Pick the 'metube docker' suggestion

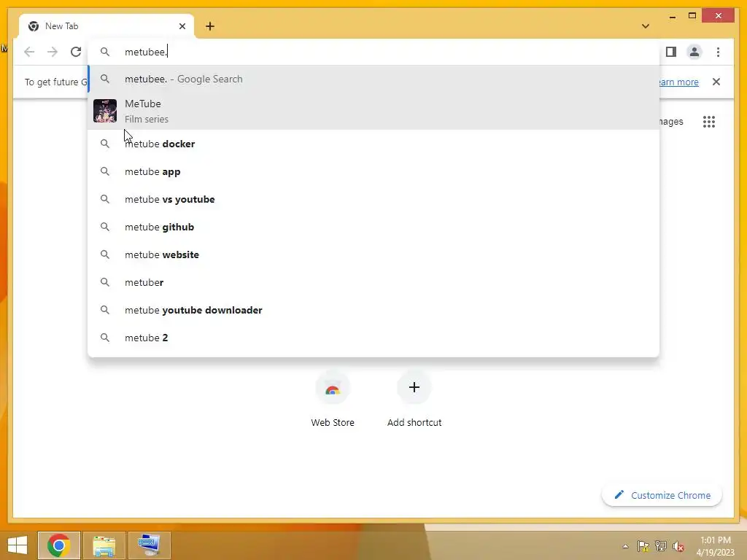click(x=373, y=144)
